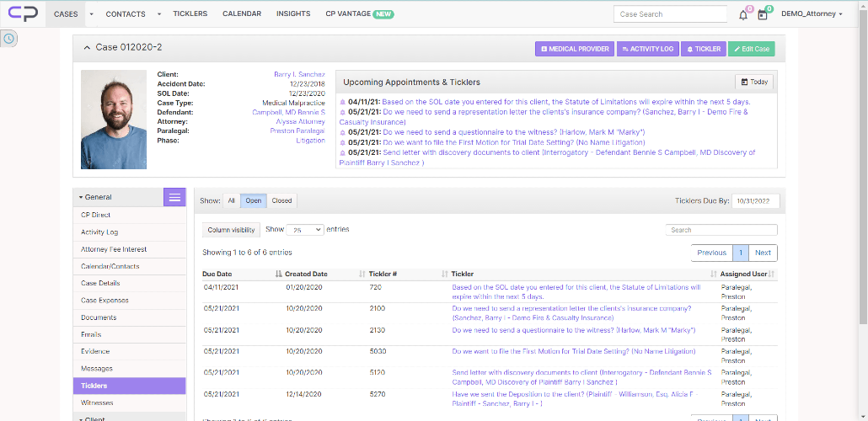Open Witnesses in sidebar
868x421 pixels.
pos(130,402)
